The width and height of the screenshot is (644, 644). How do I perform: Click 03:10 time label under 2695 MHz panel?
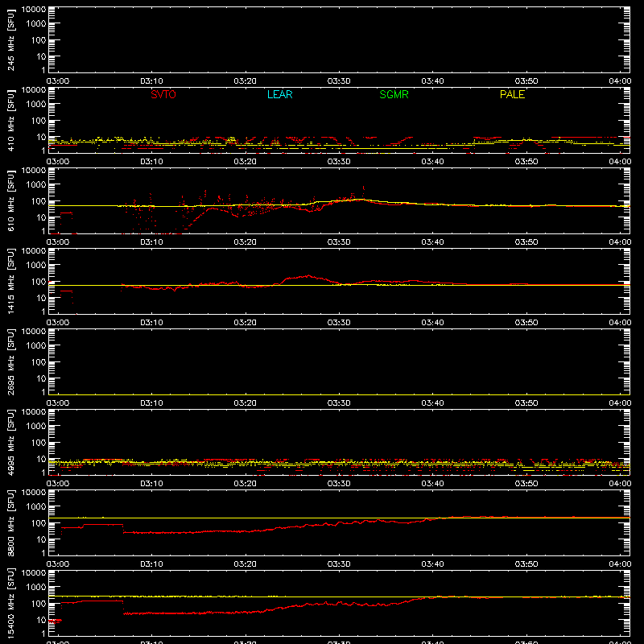(151, 403)
